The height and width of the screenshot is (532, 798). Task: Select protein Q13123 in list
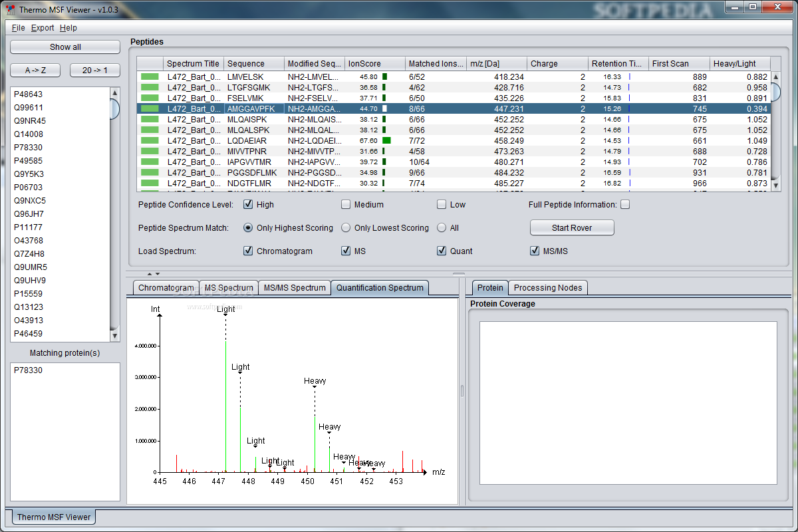(x=60, y=307)
